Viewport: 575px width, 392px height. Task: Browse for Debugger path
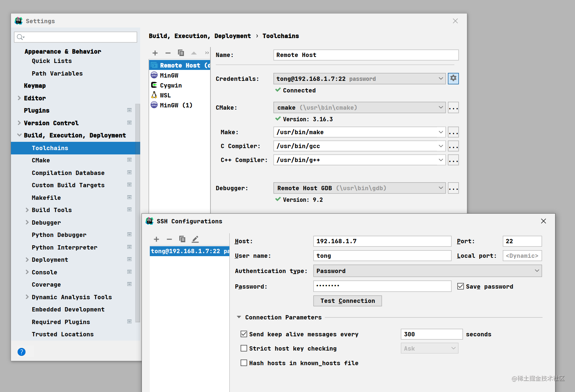453,188
